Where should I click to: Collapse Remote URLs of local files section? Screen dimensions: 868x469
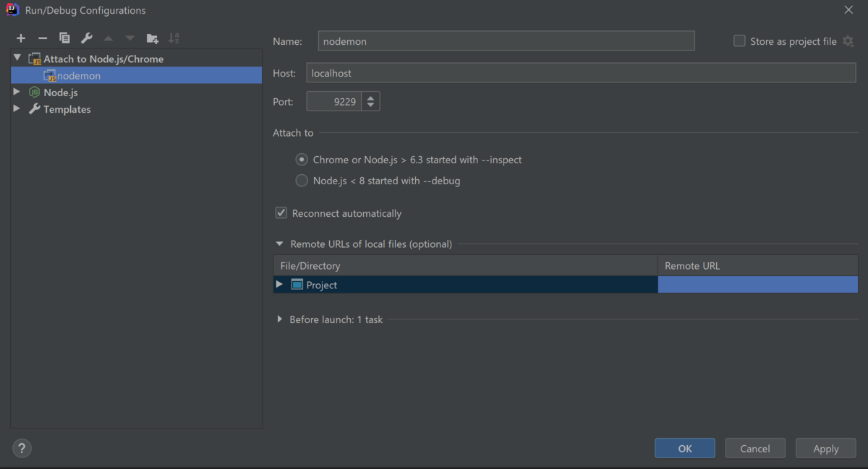(x=279, y=244)
